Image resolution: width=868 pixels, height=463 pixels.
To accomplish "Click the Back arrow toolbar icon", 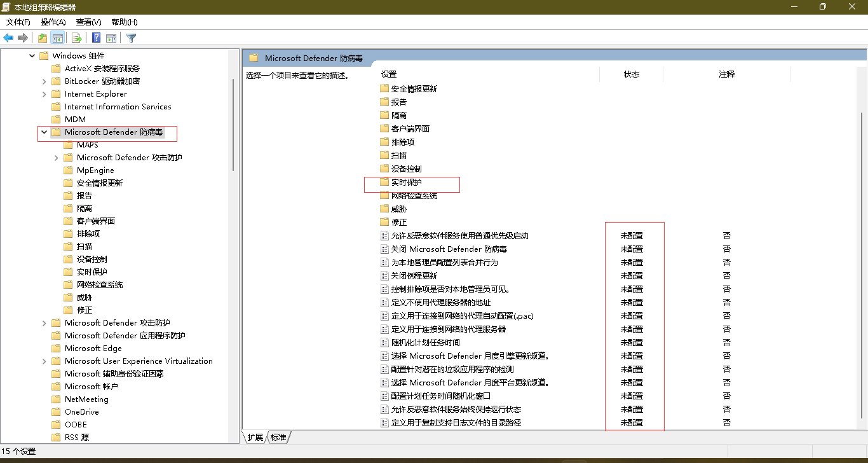I will click(8, 38).
